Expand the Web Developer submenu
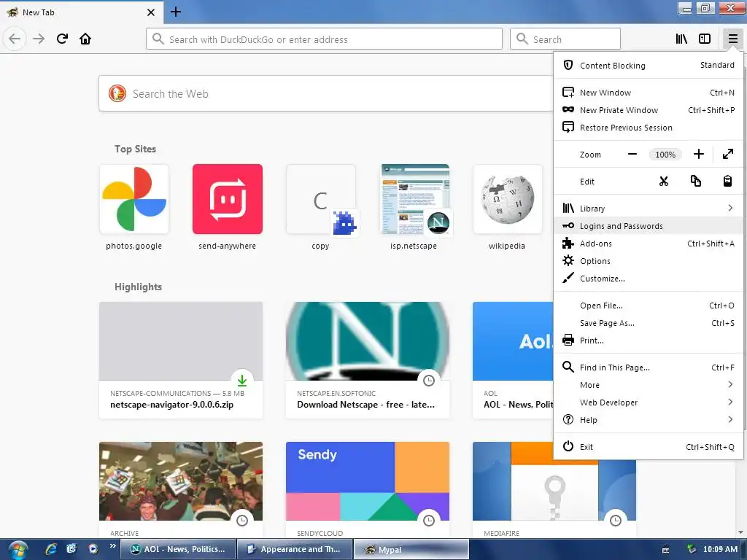The image size is (747, 560). click(649, 402)
